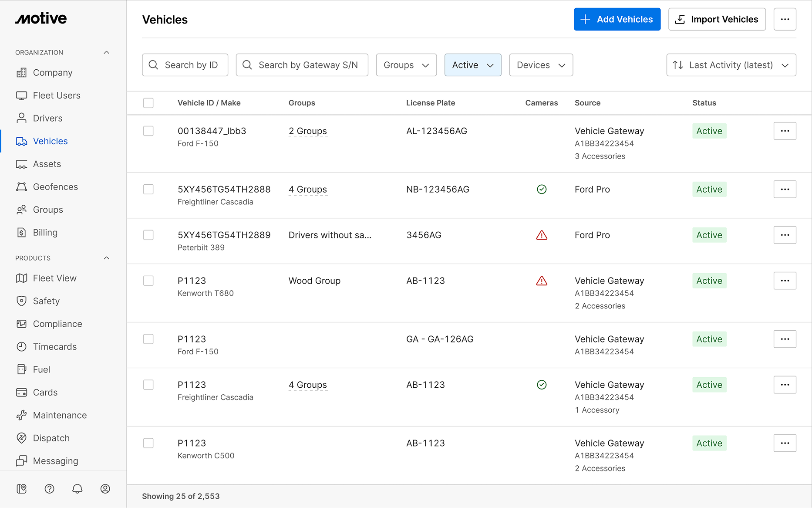
Task: Collapse the Products section
Action: (x=107, y=258)
